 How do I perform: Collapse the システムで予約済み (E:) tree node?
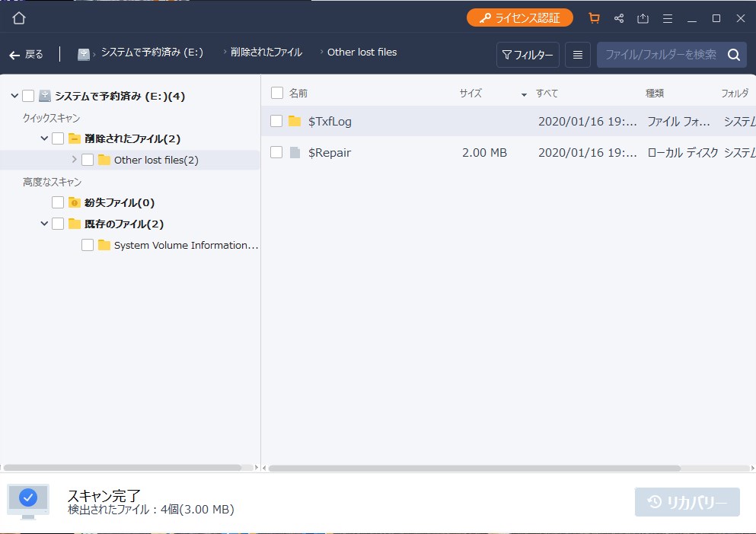click(14, 96)
